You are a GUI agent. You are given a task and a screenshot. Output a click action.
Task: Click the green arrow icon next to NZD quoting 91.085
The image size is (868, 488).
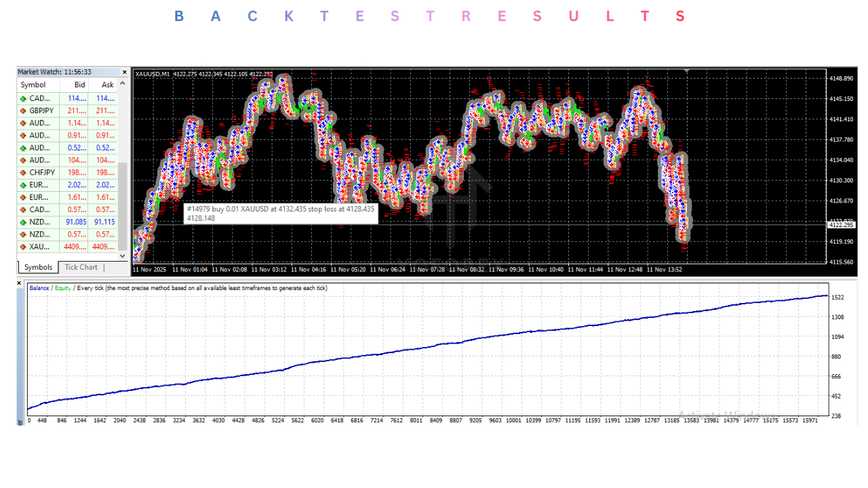click(22, 222)
